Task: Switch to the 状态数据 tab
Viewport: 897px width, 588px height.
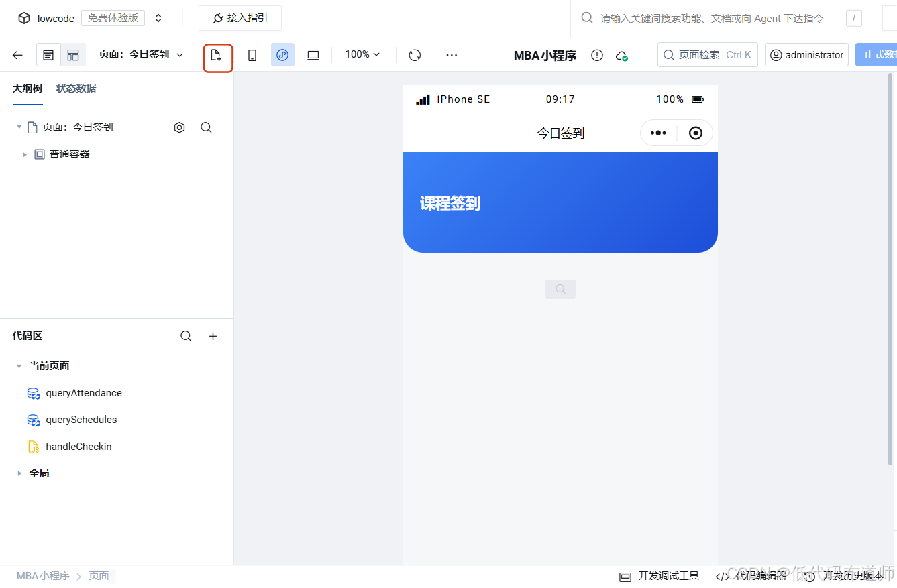Action: pyautogui.click(x=76, y=88)
